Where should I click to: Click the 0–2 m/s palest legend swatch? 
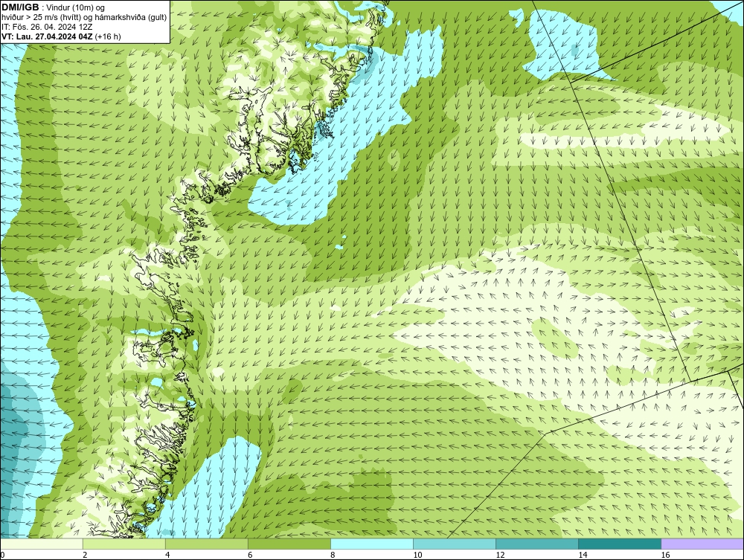click(x=42, y=544)
